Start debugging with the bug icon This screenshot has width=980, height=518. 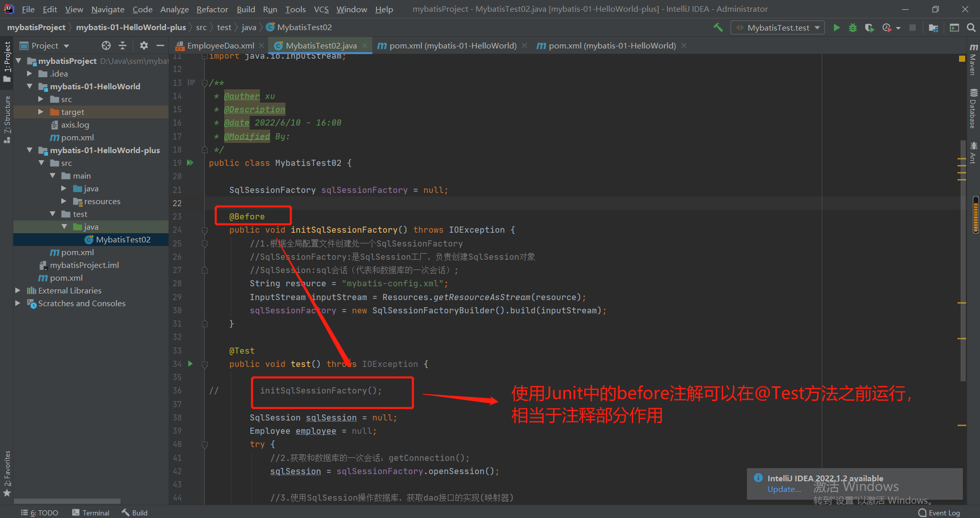853,28
